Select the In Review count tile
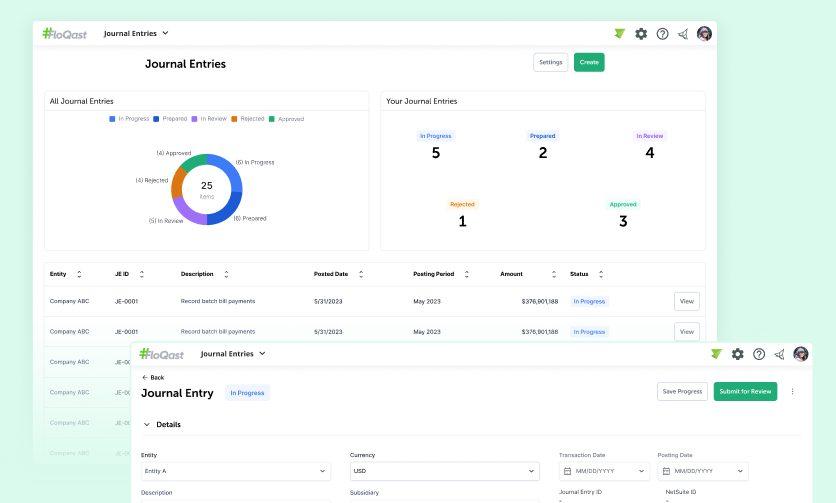 [649, 146]
